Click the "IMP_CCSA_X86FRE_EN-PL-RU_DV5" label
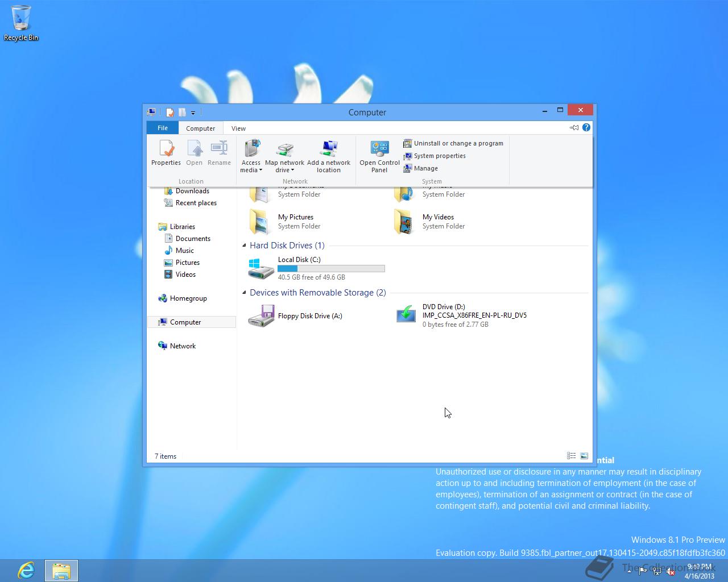 [x=474, y=315]
